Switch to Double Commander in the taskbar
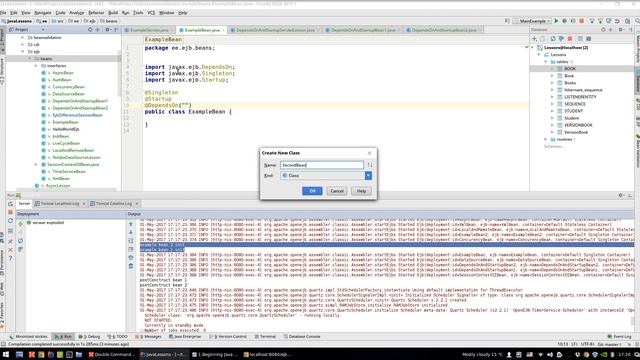 [x=112, y=355]
